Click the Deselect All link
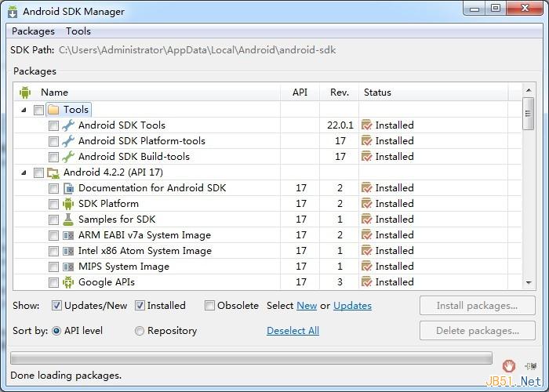549x392 pixels. 293,331
